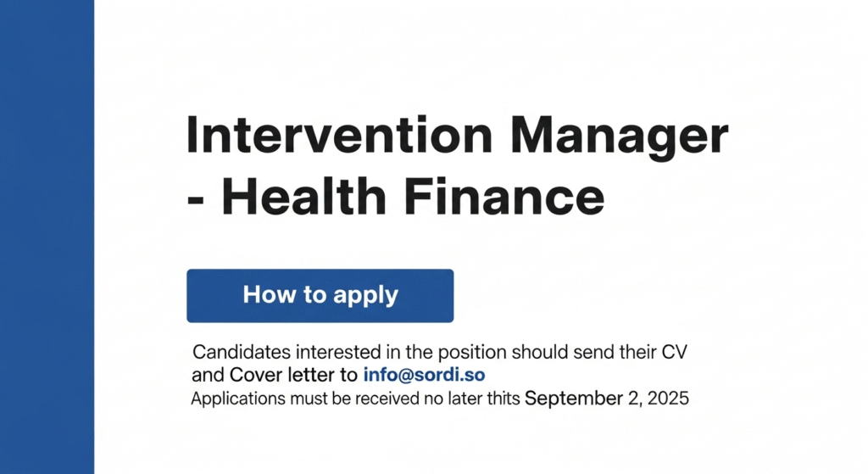This screenshot has width=868, height=474.
Task: Click the CV text at line end
Action: coord(674,352)
